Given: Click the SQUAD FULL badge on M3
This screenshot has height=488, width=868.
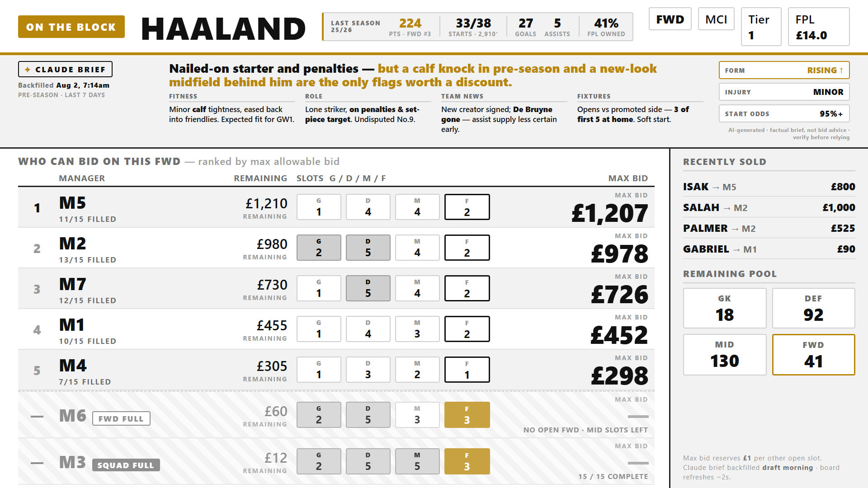Looking at the screenshot, I should coord(126,465).
